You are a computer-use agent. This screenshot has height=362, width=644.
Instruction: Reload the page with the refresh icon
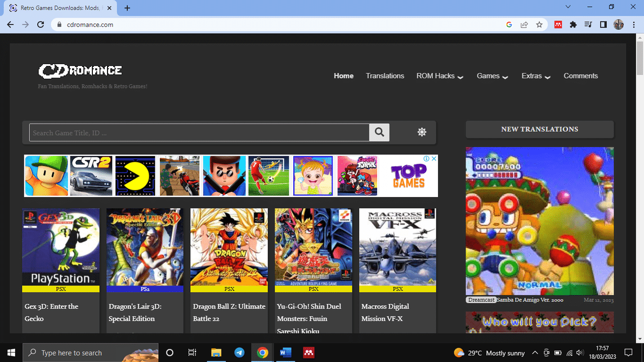tap(41, 25)
